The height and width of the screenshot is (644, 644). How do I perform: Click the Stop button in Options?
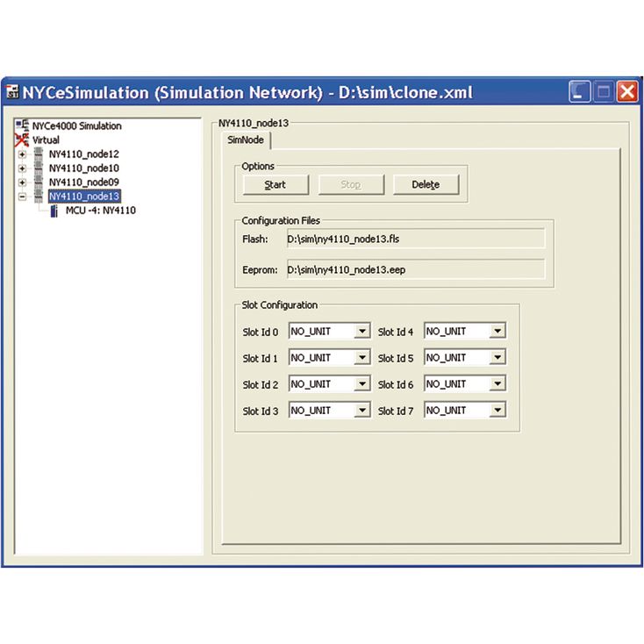351,185
